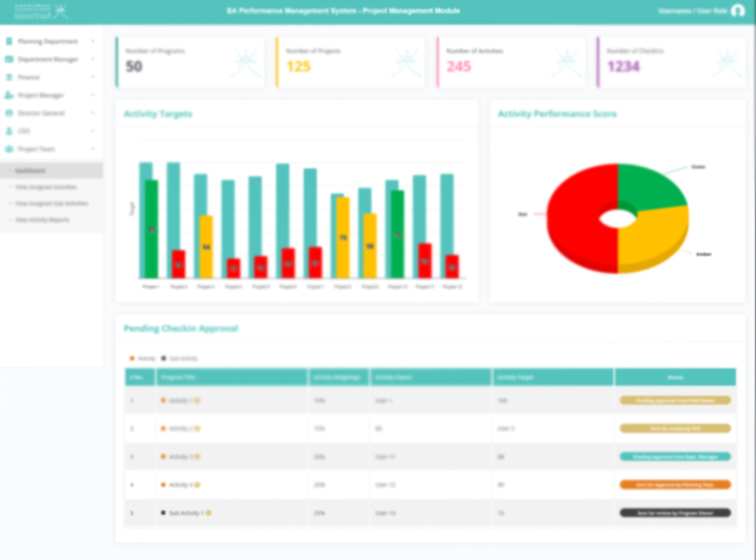Viewport: 756px width, 560px height.
Task: Click the Project Manager sidebar icon
Action: (x=9, y=95)
